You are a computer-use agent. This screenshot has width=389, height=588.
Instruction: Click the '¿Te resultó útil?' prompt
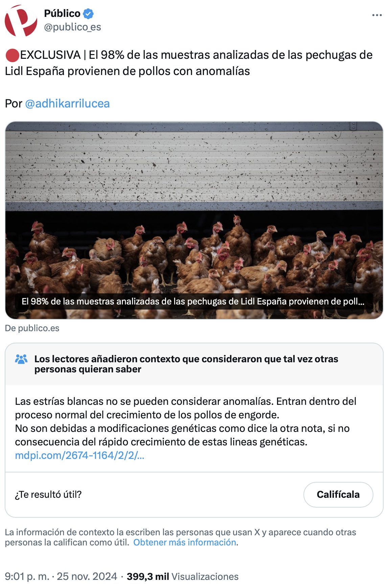pos(48,494)
